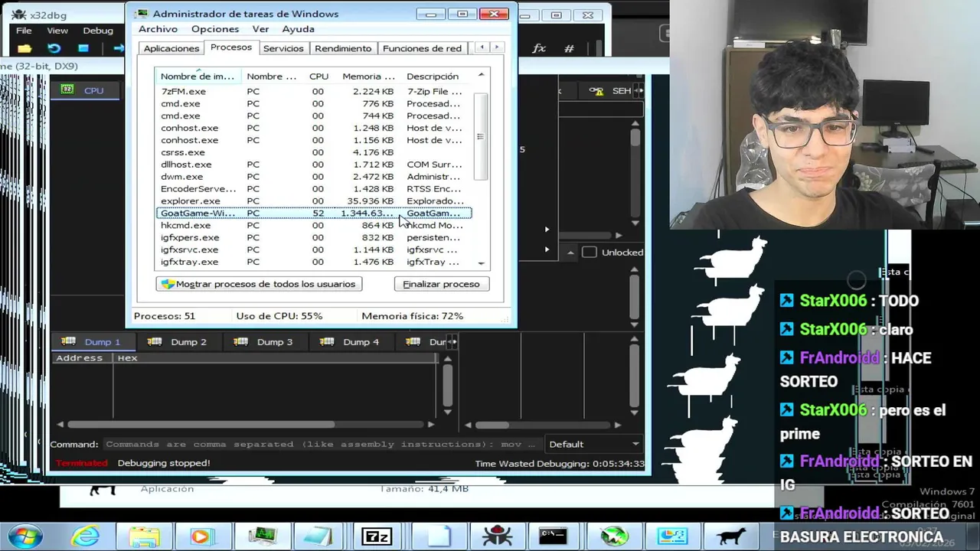Click the Finalizar proceso button
Image resolution: width=980 pixels, height=551 pixels.
[441, 284]
